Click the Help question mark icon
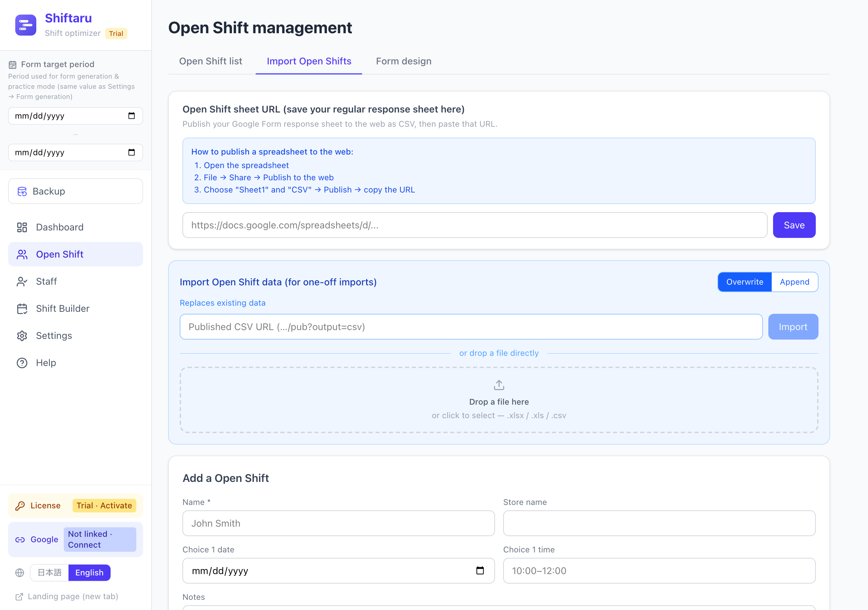Image resolution: width=868 pixels, height=610 pixels. tap(22, 363)
